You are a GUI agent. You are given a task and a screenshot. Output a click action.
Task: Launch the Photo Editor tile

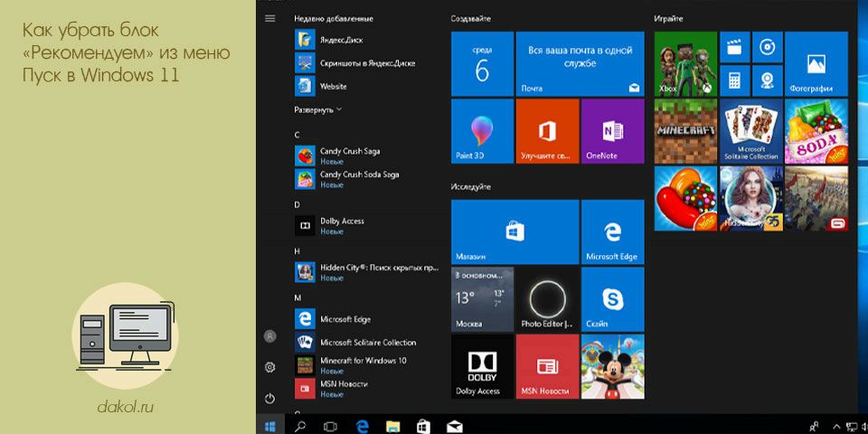(548, 299)
